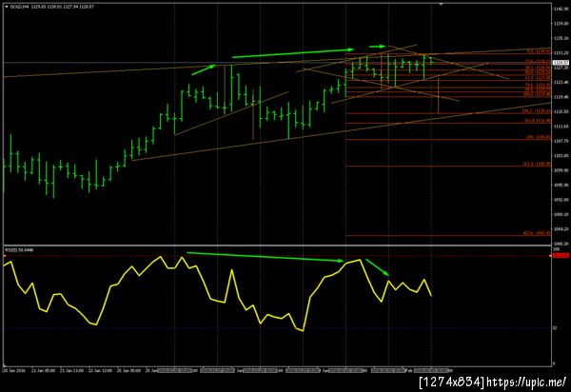The image size is (571, 392).
Task: Click the chart shift marker on the top edge
Action: coord(441,4)
